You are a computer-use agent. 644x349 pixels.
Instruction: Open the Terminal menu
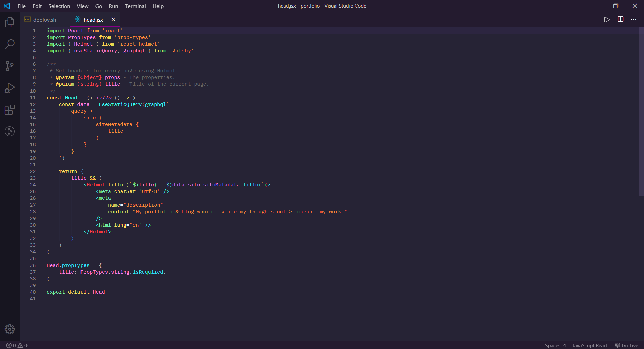pyautogui.click(x=135, y=6)
